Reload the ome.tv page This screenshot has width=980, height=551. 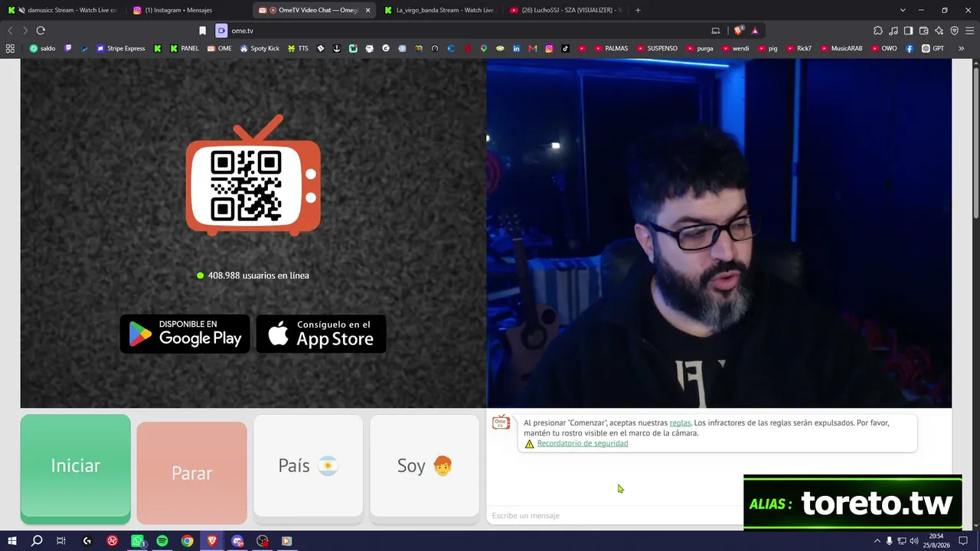click(41, 31)
